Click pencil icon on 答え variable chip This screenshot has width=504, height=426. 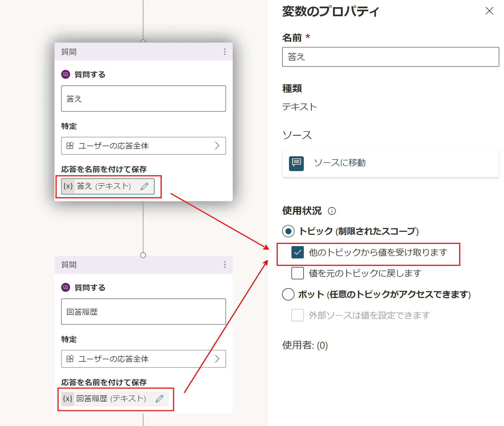click(x=145, y=186)
